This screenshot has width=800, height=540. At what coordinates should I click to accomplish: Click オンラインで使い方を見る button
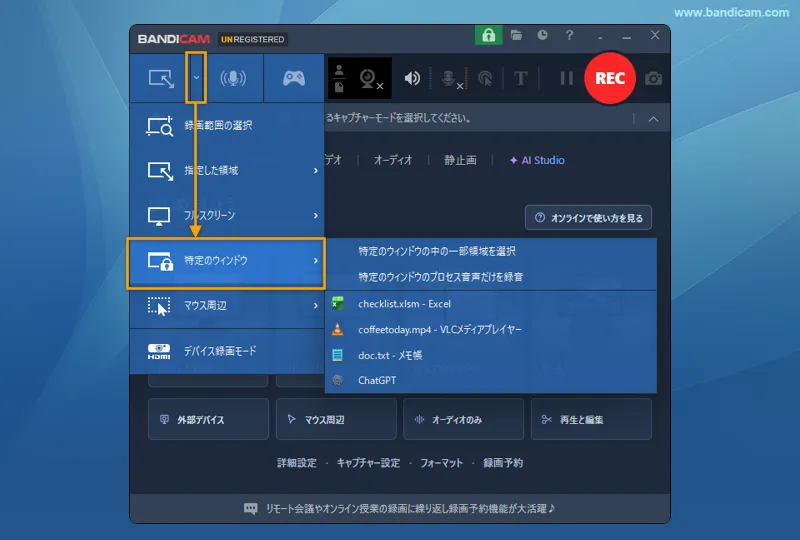[x=588, y=218]
